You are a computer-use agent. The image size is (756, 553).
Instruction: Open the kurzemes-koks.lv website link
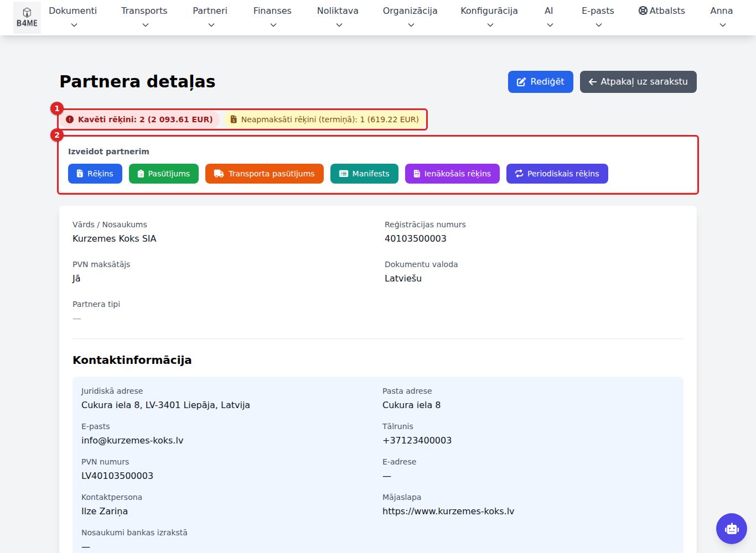(448, 511)
